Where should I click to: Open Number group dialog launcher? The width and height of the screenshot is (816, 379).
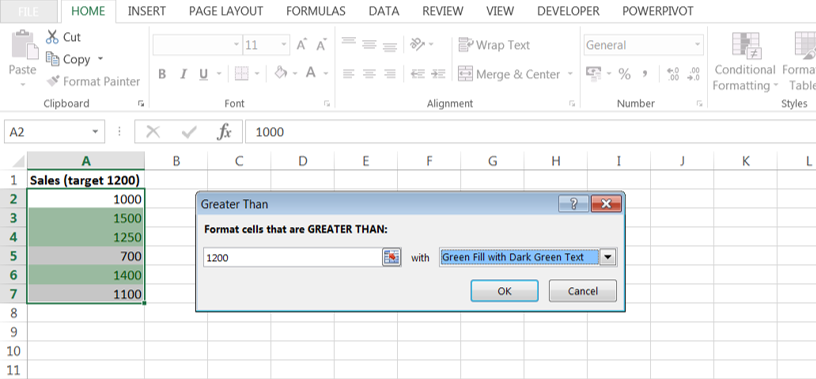(699, 104)
